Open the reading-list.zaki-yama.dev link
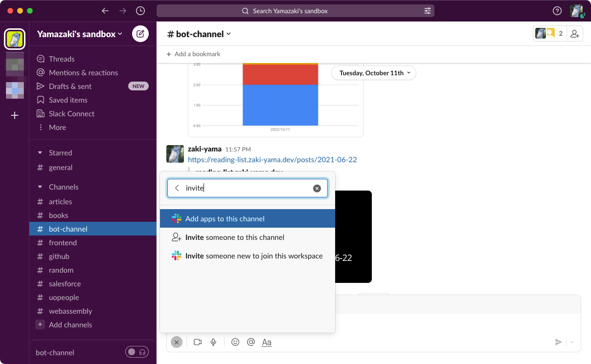The image size is (591, 364). tap(272, 159)
